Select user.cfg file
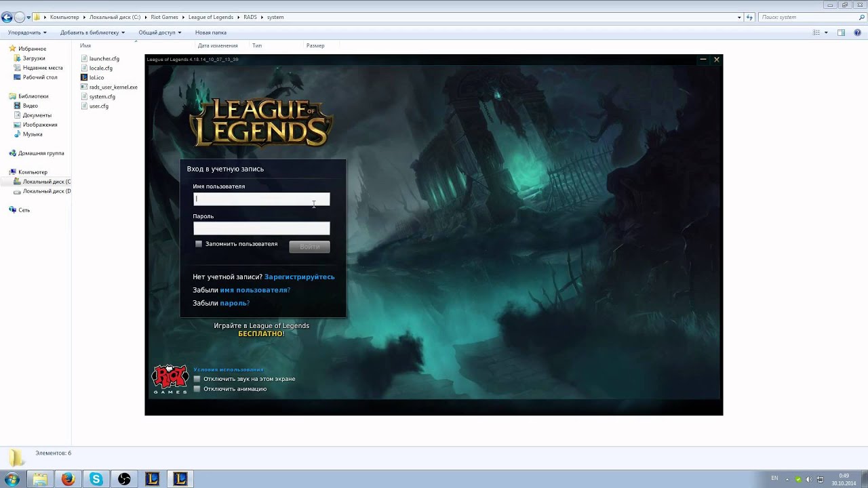868x488 pixels. [94, 106]
